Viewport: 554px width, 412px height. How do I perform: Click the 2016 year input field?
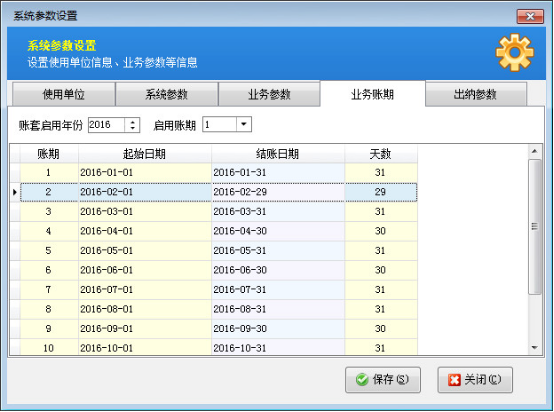[106, 125]
